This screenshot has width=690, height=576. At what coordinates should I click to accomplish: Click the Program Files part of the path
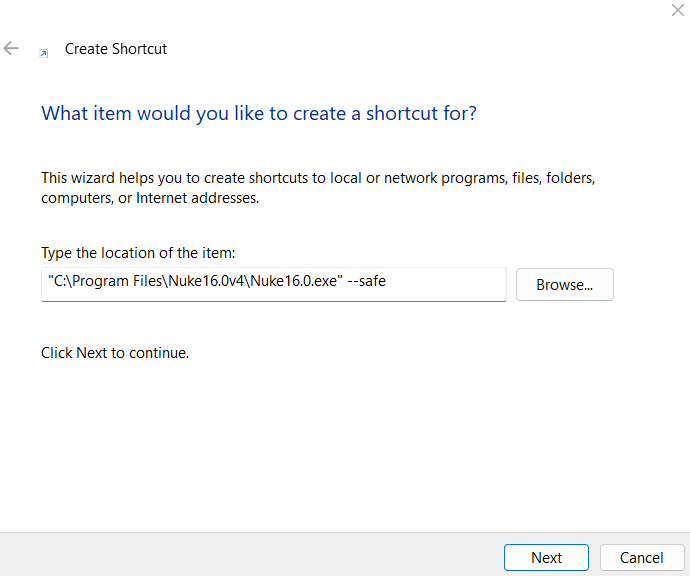pos(117,283)
